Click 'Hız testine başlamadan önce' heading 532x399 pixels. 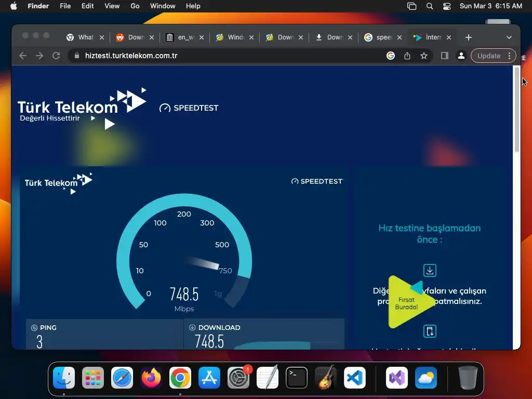[x=430, y=234]
